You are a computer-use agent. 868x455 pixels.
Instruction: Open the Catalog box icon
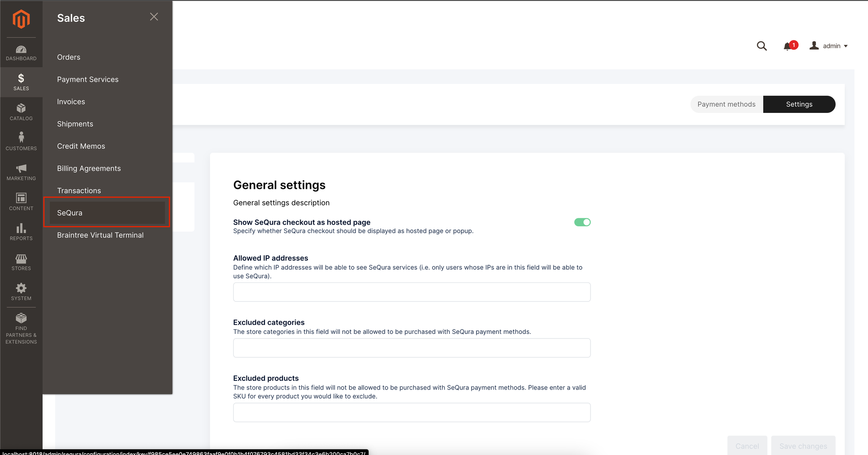(21, 108)
